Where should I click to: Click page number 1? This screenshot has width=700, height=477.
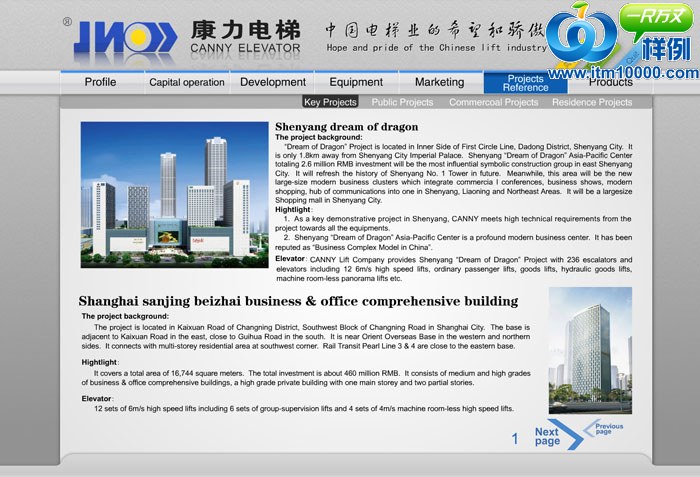coord(515,439)
